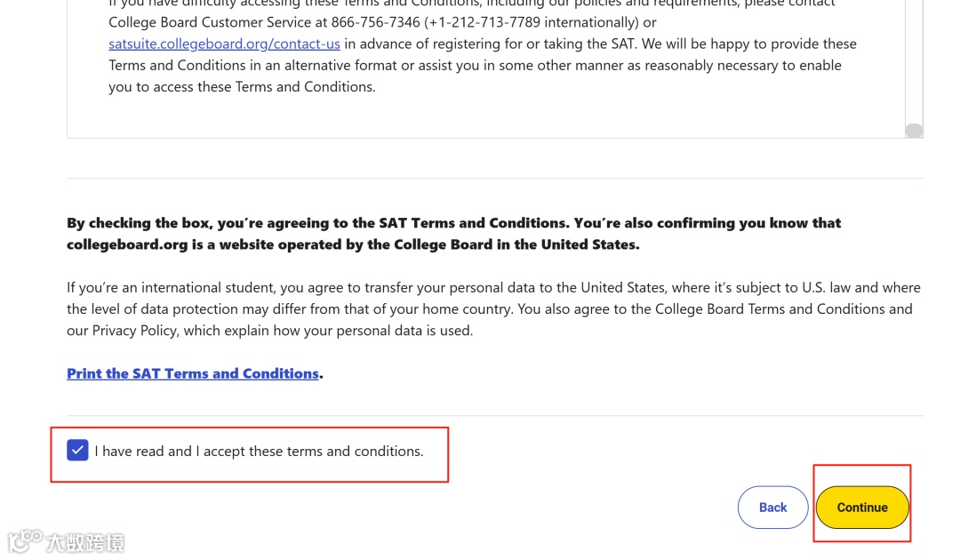
Task: Open the Print the SAT Terms and Conditions link
Action: click(193, 373)
